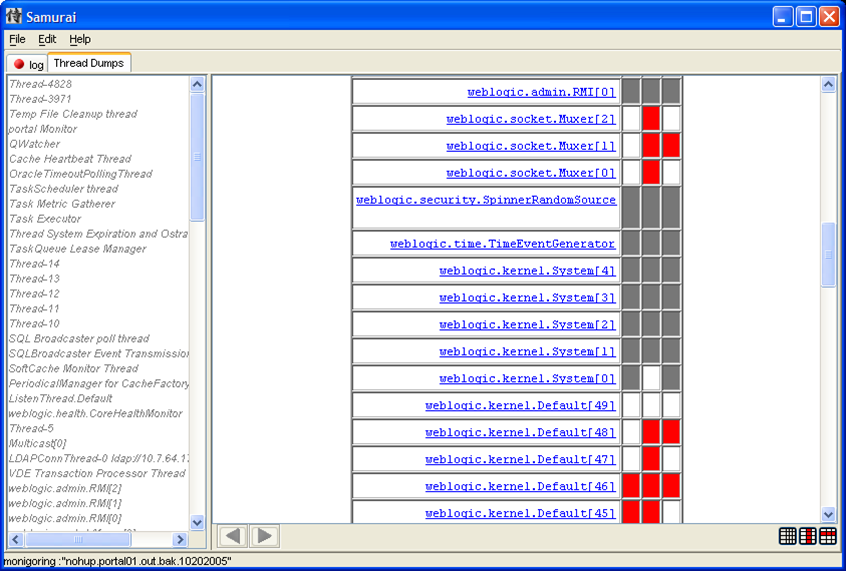Select the black table view icon
The width and height of the screenshot is (846, 571).
coord(788,536)
